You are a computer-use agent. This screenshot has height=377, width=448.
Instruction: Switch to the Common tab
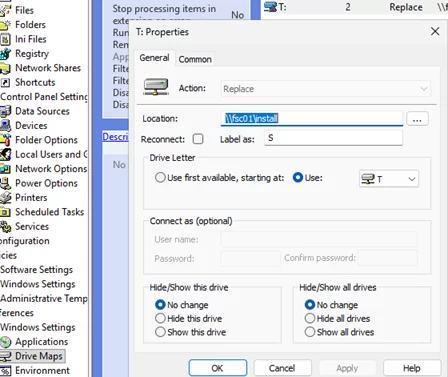pos(195,59)
